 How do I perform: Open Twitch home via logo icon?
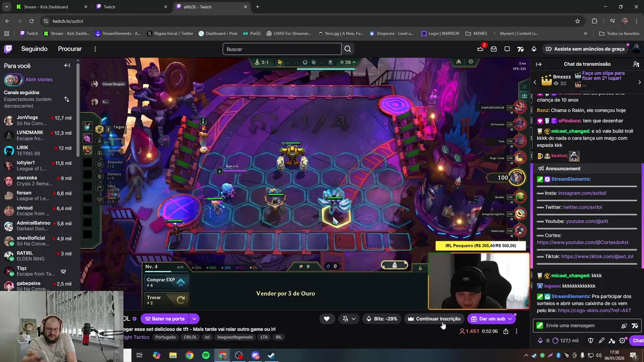(x=8, y=49)
